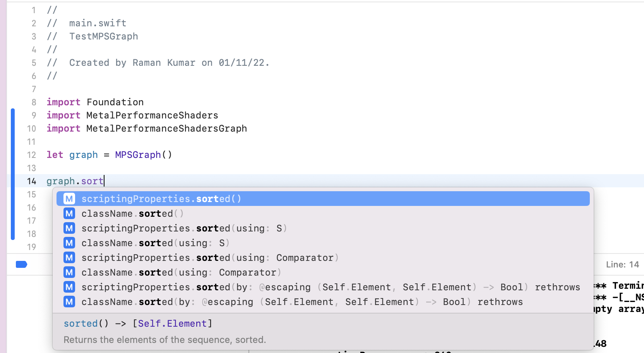The height and width of the screenshot is (353, 644).
Task: Click the MPSGraph type name in code
Action: pyautogui.click(x=138, y=155)
